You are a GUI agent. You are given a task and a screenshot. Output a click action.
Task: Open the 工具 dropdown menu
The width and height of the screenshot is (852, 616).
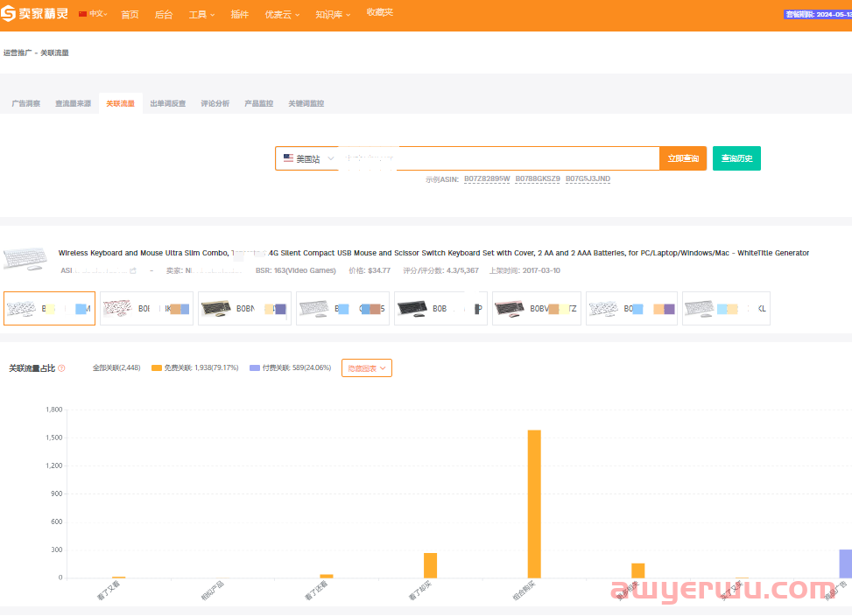point(201,15)
